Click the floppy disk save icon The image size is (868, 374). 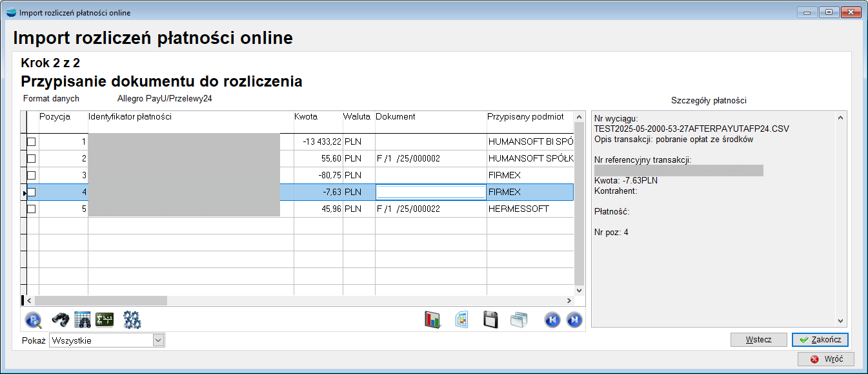[x=491, y=320]
